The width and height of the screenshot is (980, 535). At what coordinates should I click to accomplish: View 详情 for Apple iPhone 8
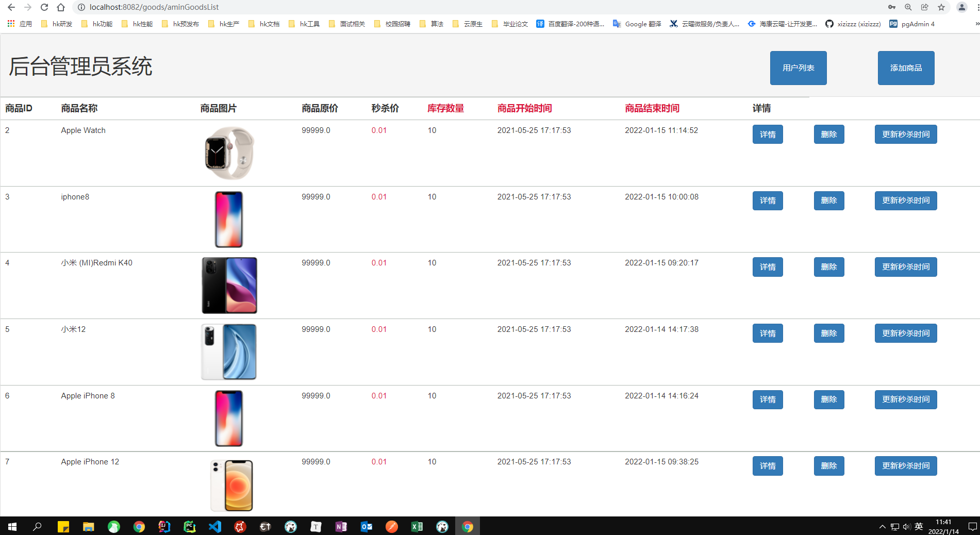pos(768,399)
